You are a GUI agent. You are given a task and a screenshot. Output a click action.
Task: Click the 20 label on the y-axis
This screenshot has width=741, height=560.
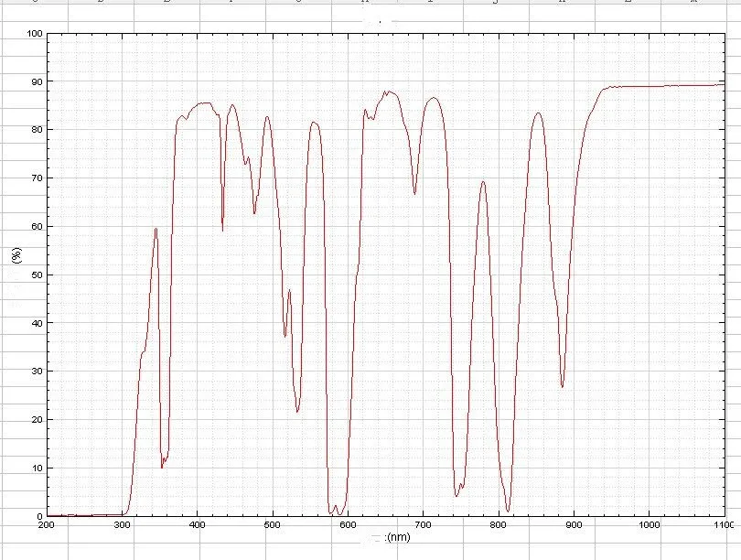point(37,420)
